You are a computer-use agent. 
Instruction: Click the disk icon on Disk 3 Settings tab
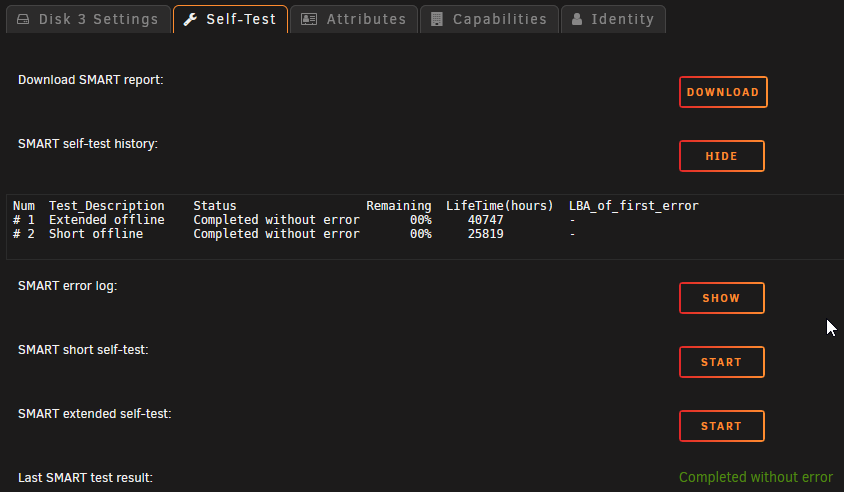tap(23, 19)
